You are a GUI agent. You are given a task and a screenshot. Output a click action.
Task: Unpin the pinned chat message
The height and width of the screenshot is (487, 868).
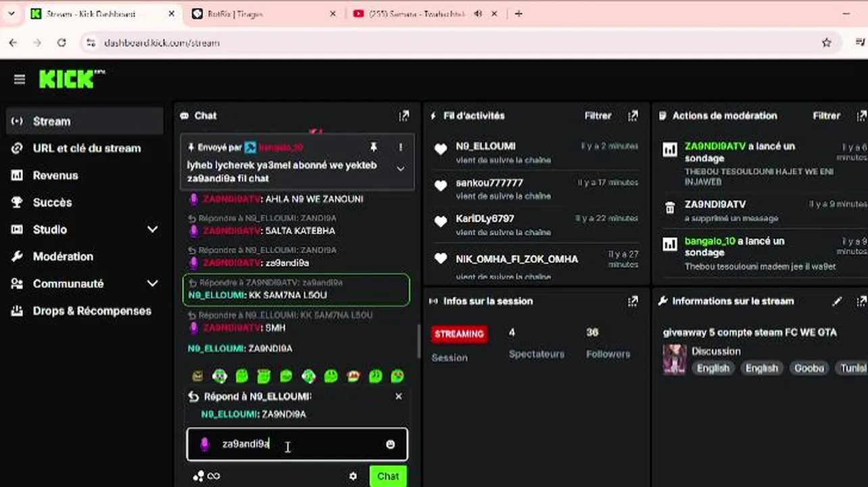tap(373, 147)
